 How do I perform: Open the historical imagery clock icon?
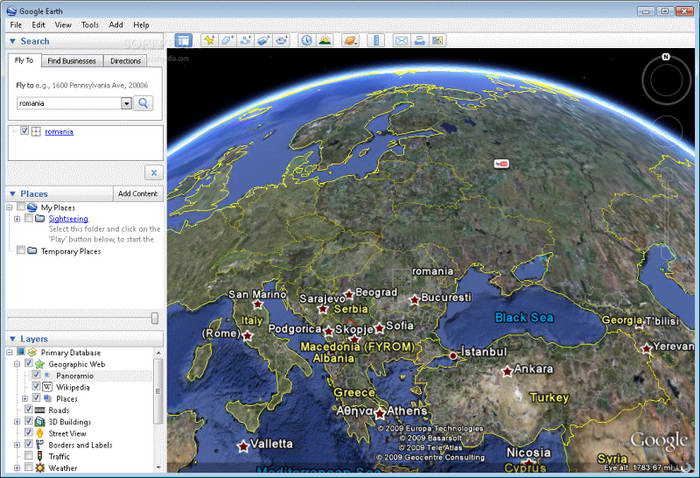pyautogui.click(x=306, y=41)
